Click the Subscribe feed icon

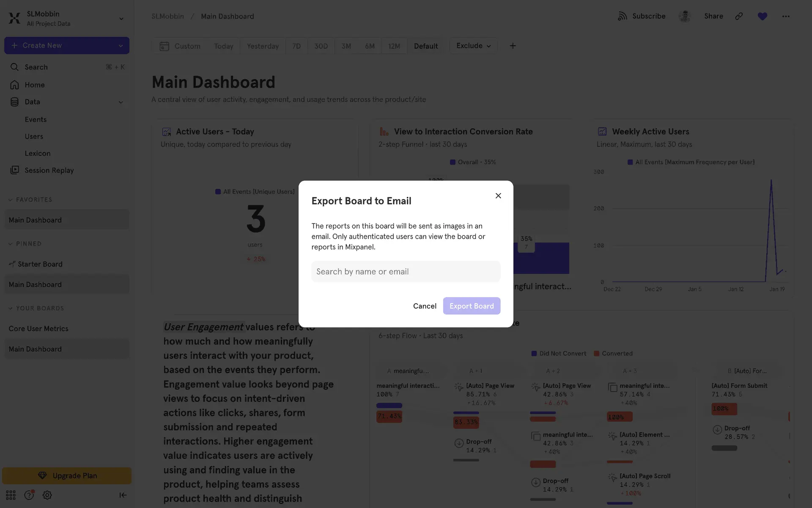(x=622, y=16)
